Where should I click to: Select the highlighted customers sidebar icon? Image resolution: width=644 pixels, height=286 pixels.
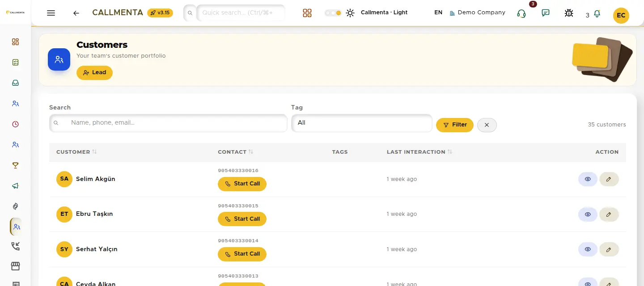tap(16, 227)
